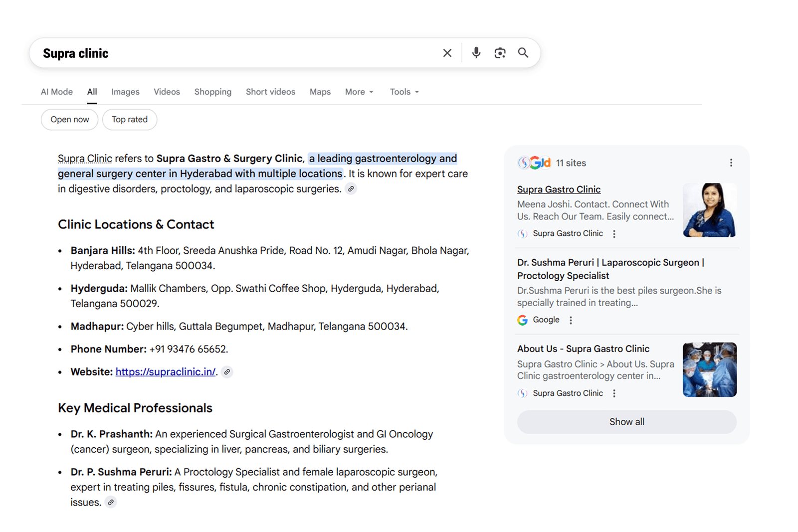Viewport: 798px width, 532px height.
Task: Switch to AI Mode
Action: [x=56, y=92]
